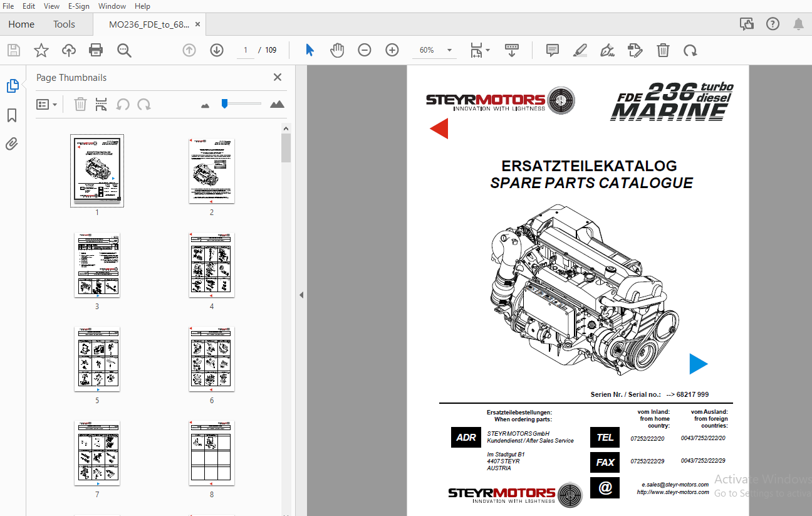Activate the Hand pan tool
This screenshot has width=812, height=516.
point(337,50)
